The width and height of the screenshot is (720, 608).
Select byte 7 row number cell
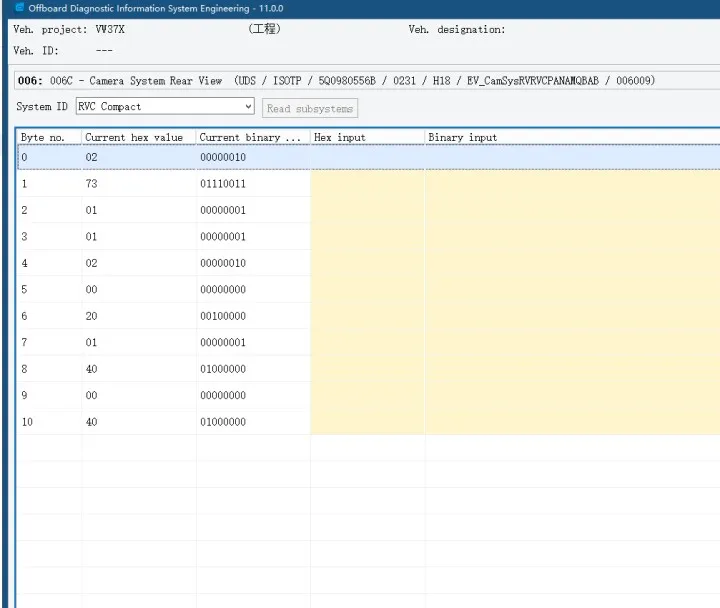pyautogui.click(x=49, y=342)
